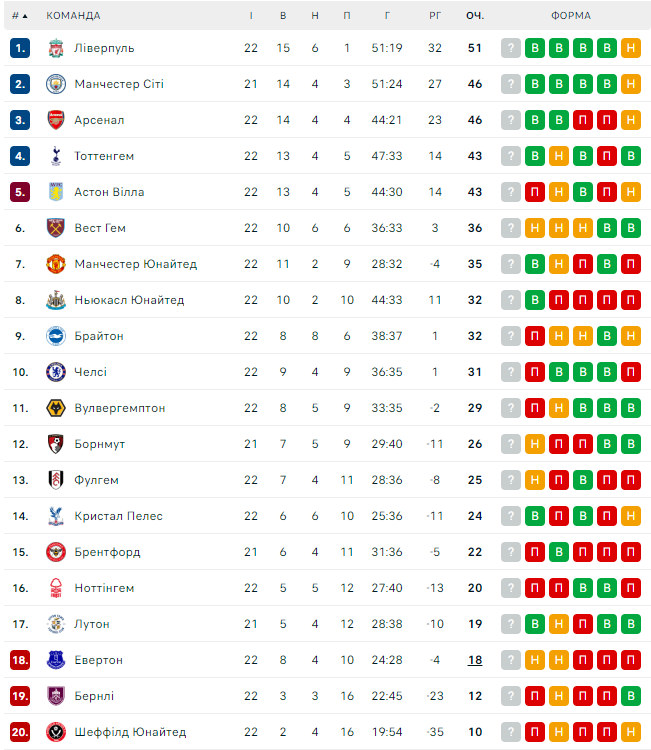Click the Tottenham club crest icon
The height and width of the screenshot is (750, 651).
55,156
